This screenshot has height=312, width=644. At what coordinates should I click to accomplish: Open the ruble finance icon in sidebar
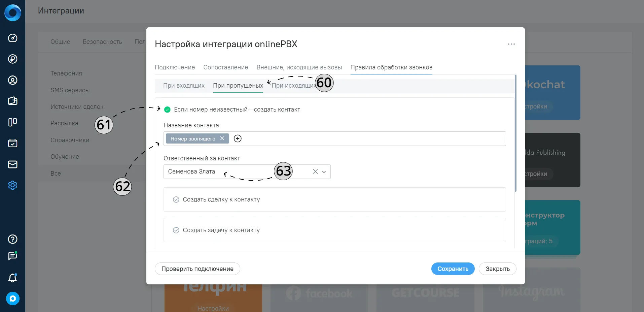tap(12, 59)
